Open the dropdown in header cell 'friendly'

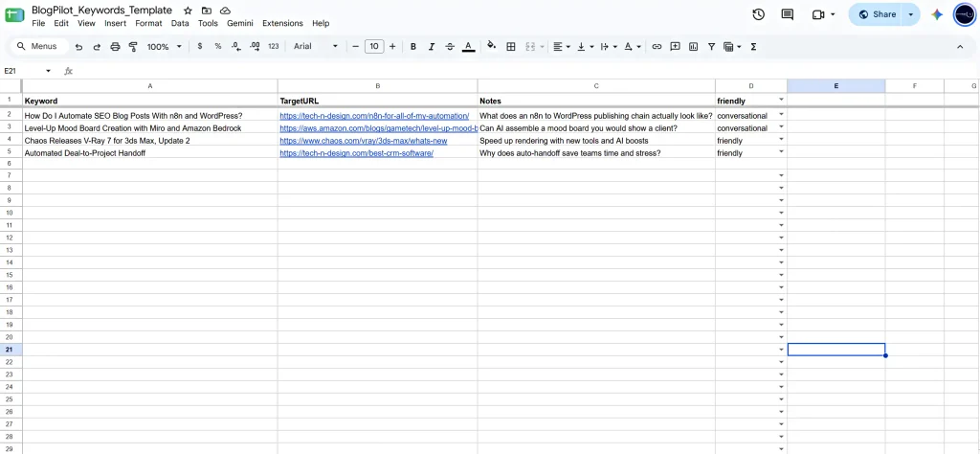[781, 100]
